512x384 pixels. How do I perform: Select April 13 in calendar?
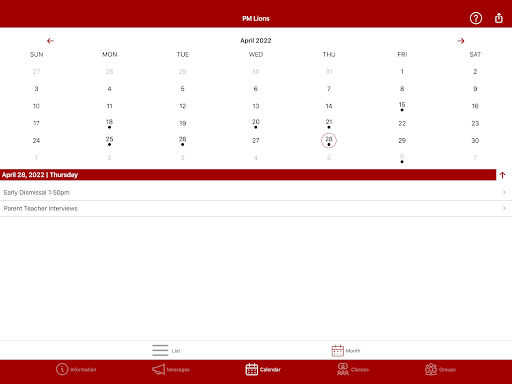(x=256, y=106)
